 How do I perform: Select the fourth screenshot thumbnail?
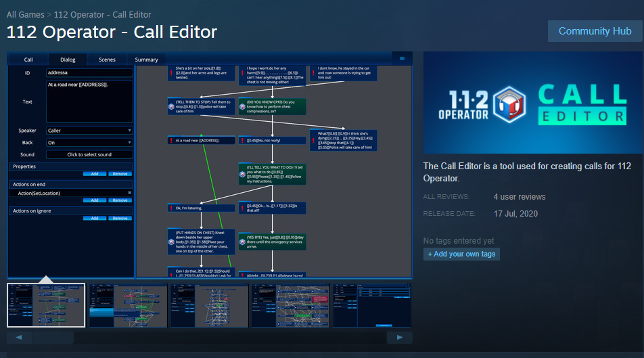pyautogui.click(x=290, y=305)
